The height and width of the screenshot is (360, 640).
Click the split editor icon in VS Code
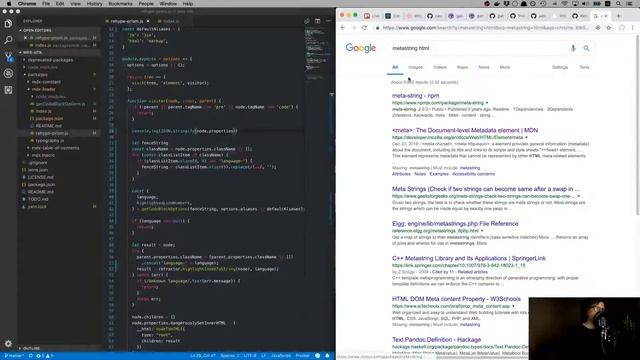point(318,21)
